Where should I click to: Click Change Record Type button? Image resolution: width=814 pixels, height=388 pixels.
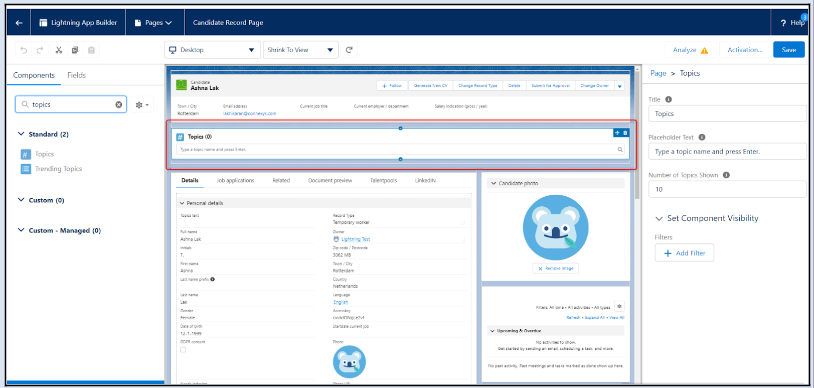click(x=478, y=86)
